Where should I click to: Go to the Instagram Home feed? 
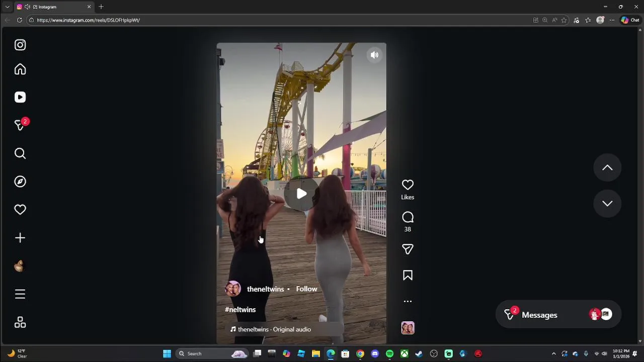pyautogui.click(x=20, y=69)
